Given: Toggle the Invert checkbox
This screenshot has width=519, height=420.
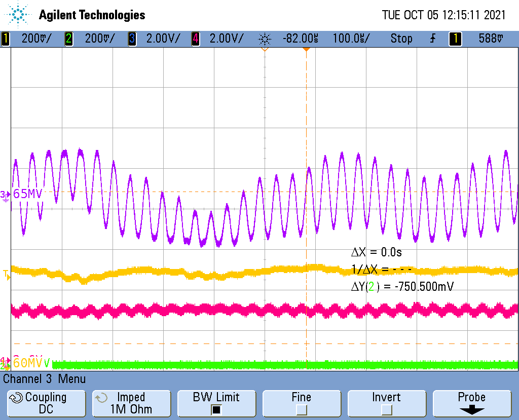Looking at the screenshot, I should [x=386, y=410].
